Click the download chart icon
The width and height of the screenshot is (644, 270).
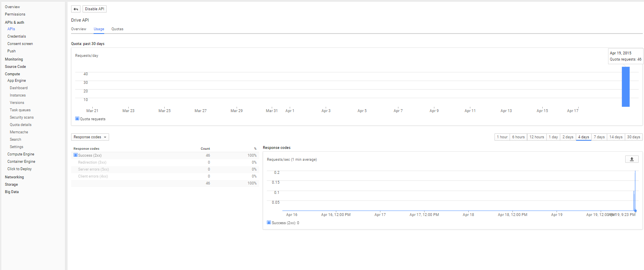[632, 159]
